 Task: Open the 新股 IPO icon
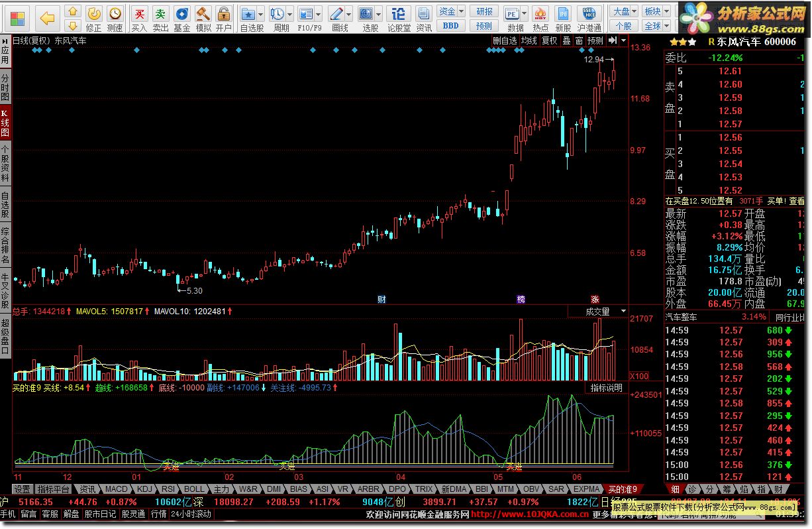coord(563,13)
